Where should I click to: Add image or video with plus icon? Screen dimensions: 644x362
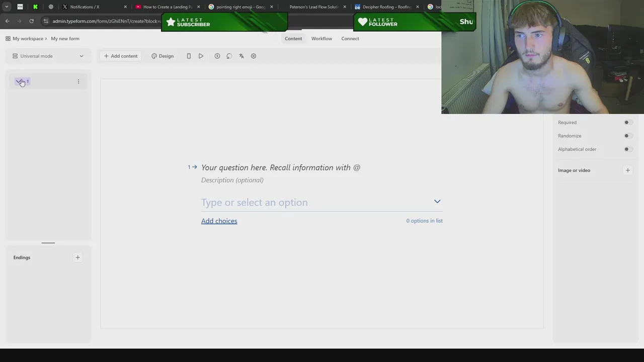[627, 170]
